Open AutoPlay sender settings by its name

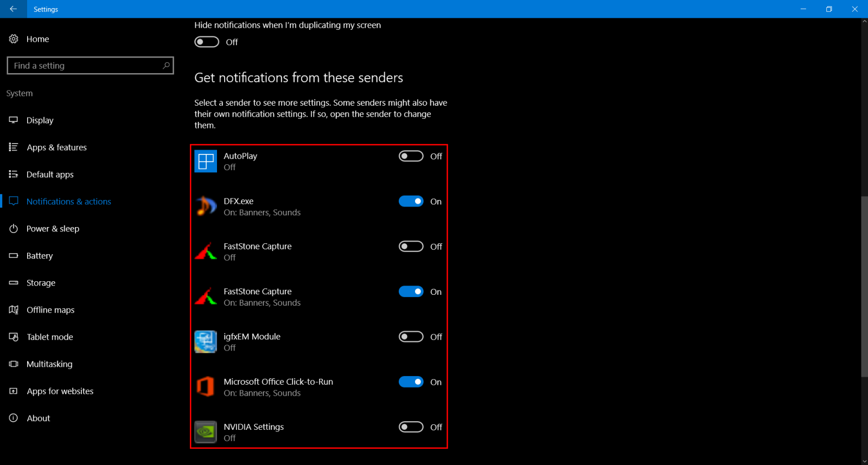tap(240, 156)
